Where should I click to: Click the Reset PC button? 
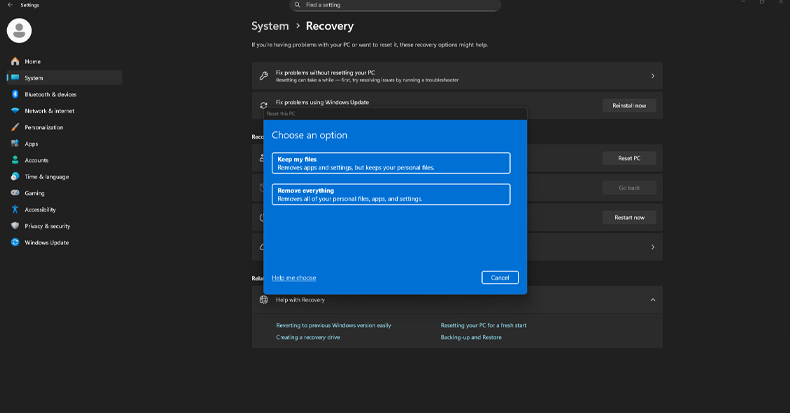coord(629,158)
